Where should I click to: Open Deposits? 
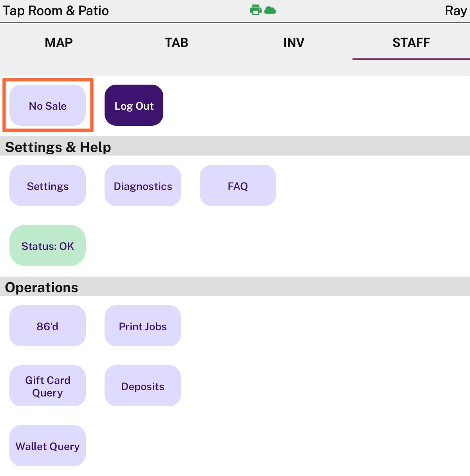pos(143,386)
